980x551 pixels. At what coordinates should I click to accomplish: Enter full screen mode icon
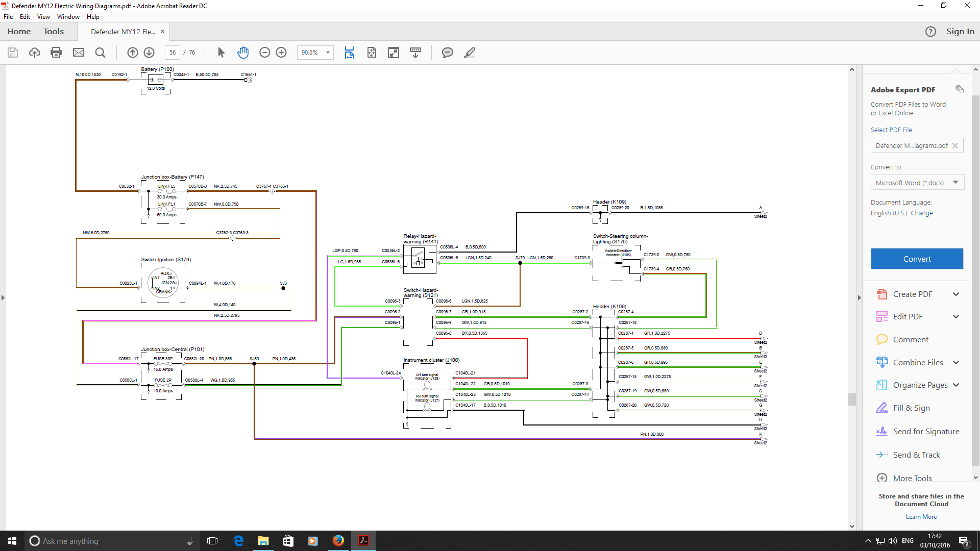click(394, 53)
